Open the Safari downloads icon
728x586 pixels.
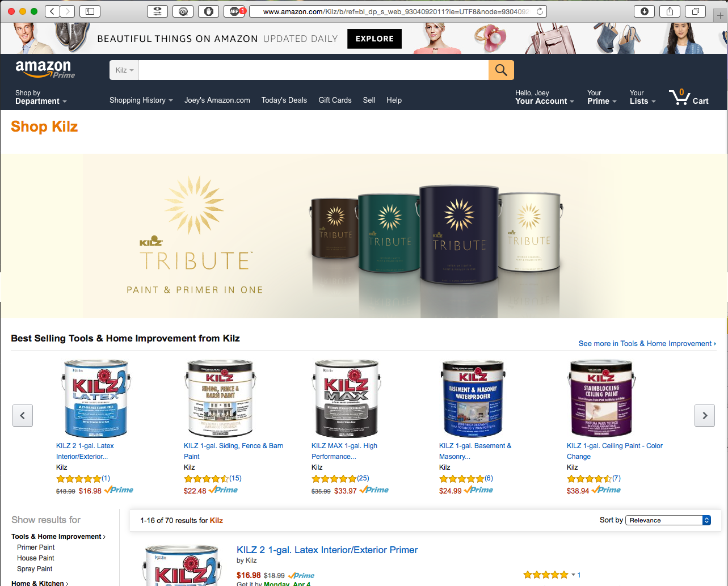[x=645, y=11]
